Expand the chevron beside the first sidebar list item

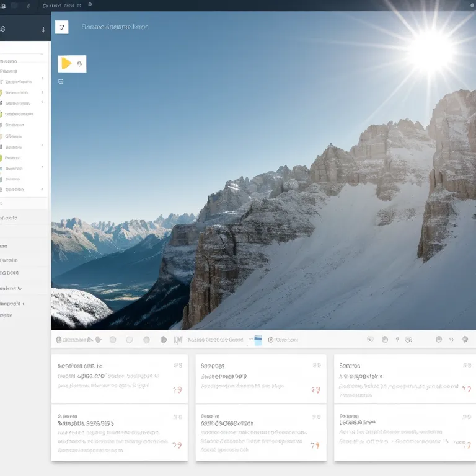click(42, 79)
